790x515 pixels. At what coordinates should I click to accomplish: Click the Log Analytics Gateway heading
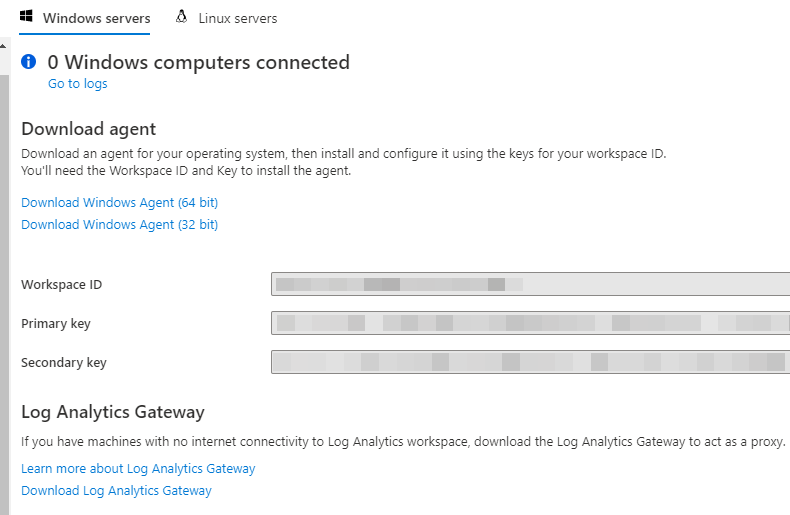[x=113, y=412]
